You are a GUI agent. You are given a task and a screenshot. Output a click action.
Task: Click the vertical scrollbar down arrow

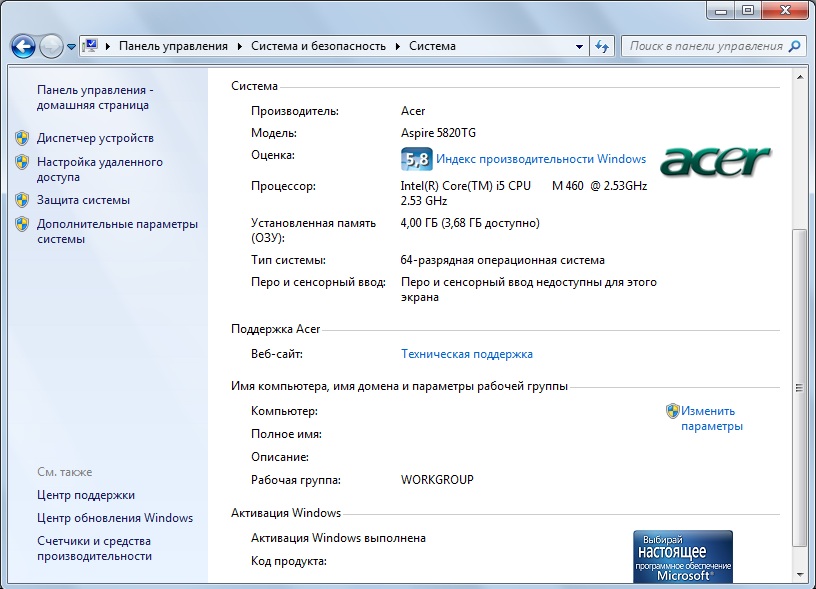coord(798,574)
